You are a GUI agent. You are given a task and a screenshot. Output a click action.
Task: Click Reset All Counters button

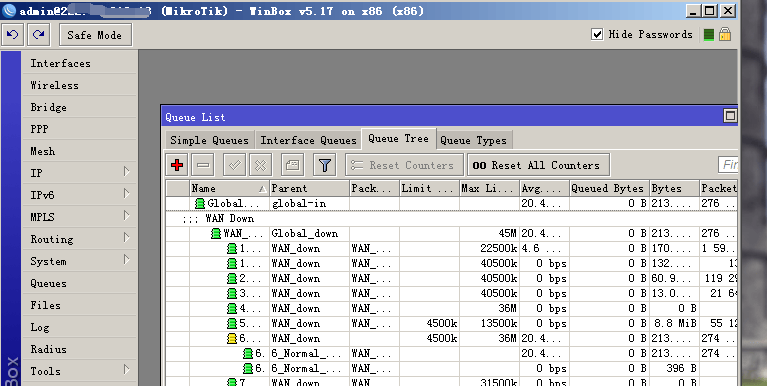[538, 165]
